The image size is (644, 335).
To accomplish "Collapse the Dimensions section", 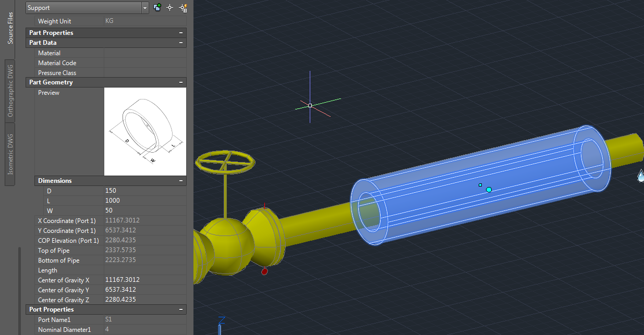I will (x=181, y=180).
